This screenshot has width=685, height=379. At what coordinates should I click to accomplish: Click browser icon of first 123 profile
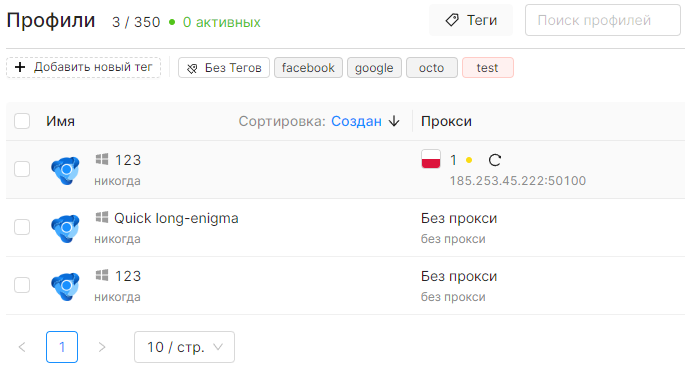[x=66, y=170]
